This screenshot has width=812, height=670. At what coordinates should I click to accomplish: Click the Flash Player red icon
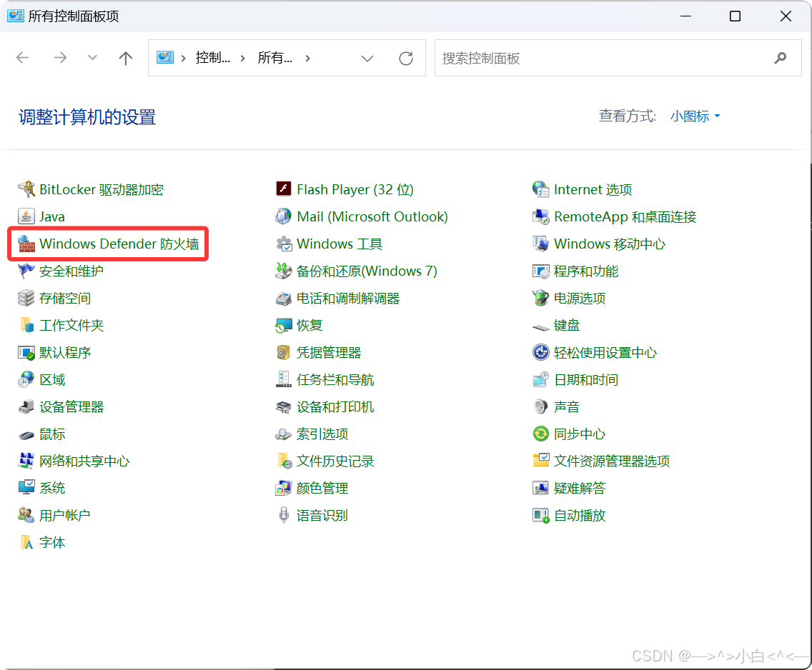283,189
